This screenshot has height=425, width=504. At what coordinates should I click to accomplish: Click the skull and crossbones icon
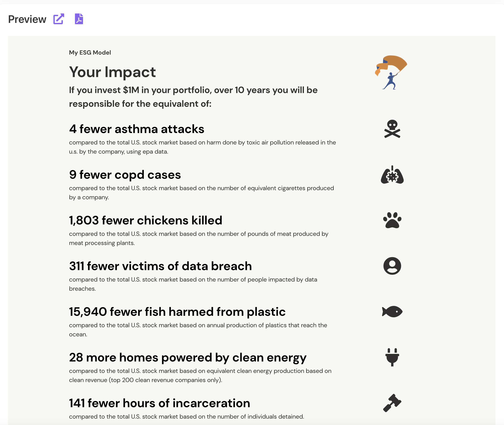pos(392,129)
